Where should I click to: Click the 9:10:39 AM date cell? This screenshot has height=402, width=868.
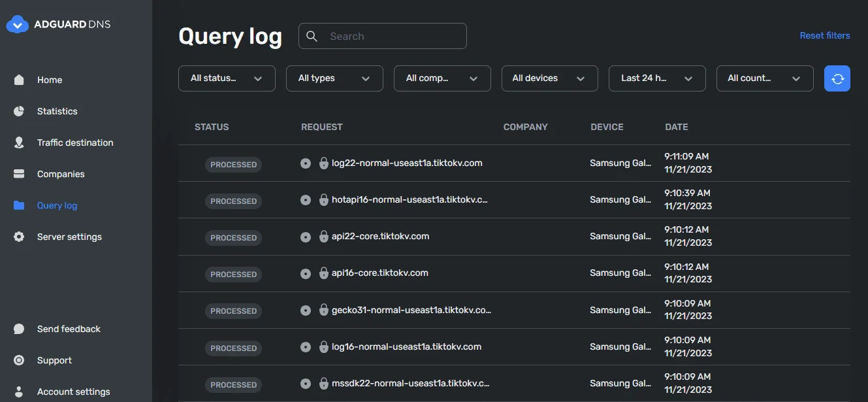point(688,199)
